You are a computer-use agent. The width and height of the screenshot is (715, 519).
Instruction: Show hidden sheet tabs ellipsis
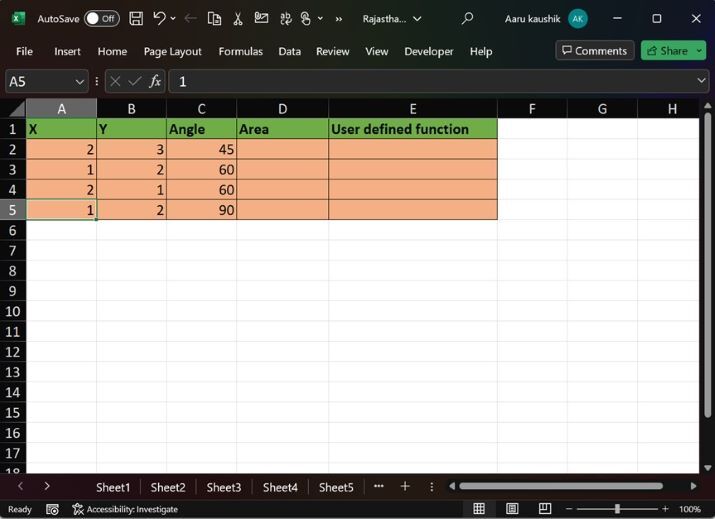point(378,486)
